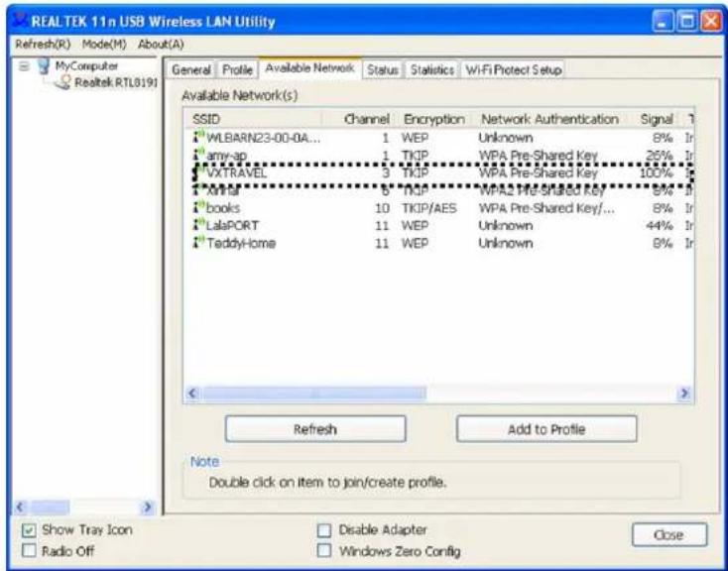This screenshot has height=571, width=728.
Task: Switch to the Profile tab
Action: point(237,70)
